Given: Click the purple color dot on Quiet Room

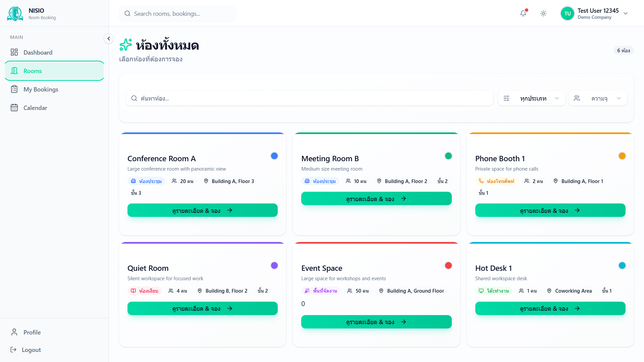Looking at the screenshot, I should [x=274, y=265].
